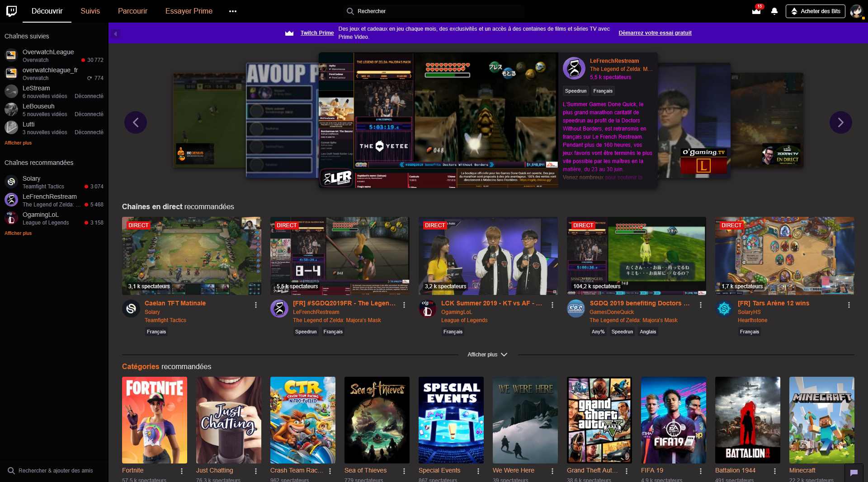This screenshot has height=482, width=868.
Task: Expand Afficher plus under recommended live channels
Action: (x=487, y=355)
